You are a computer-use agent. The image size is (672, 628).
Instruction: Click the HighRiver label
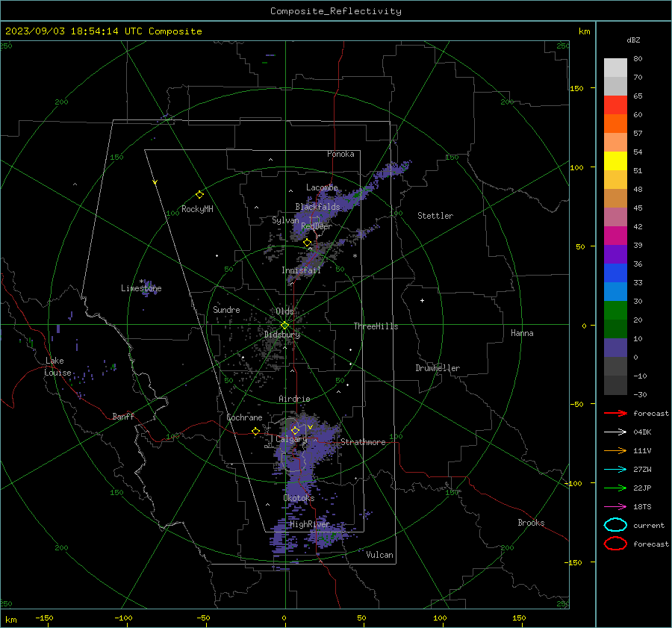pos(309,524)
